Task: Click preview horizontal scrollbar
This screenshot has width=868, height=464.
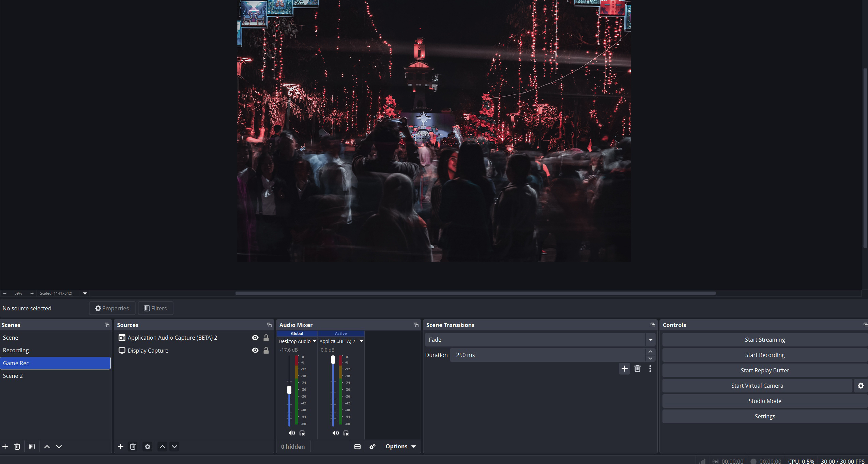Action: coord(475,293)
